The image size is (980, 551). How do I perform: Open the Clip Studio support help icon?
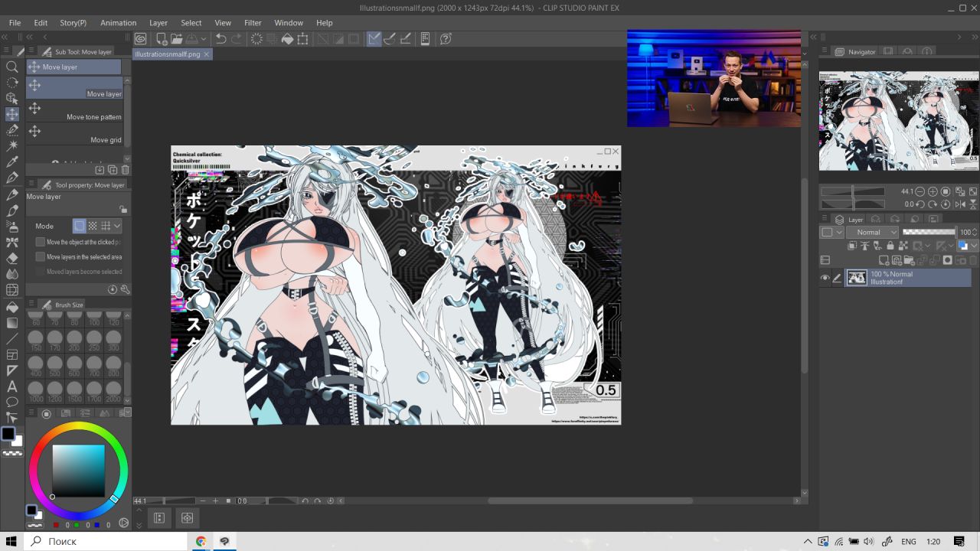pos(446,39)
